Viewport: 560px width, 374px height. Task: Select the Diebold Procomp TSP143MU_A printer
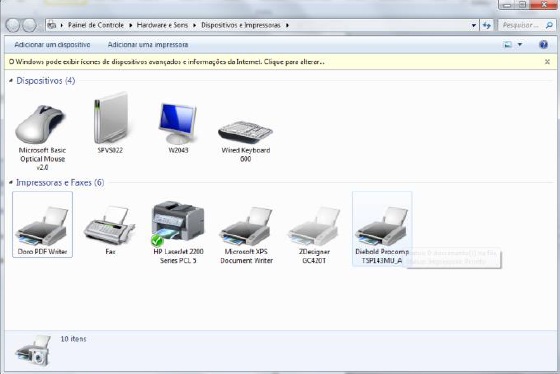[382, 229]
